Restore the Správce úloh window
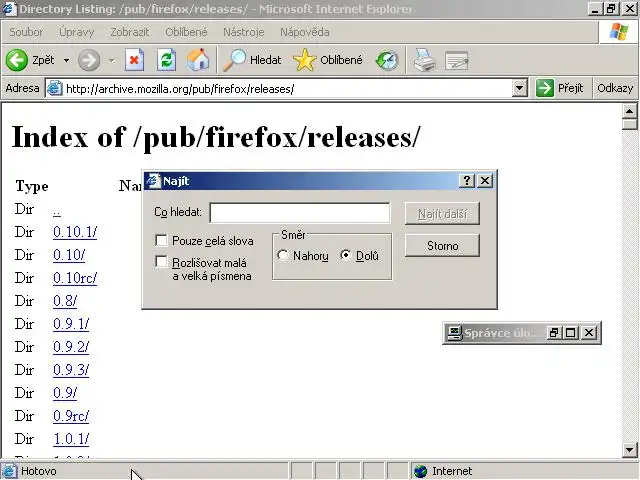The width and height of the screenshot is (640, 480). [554, 333]
